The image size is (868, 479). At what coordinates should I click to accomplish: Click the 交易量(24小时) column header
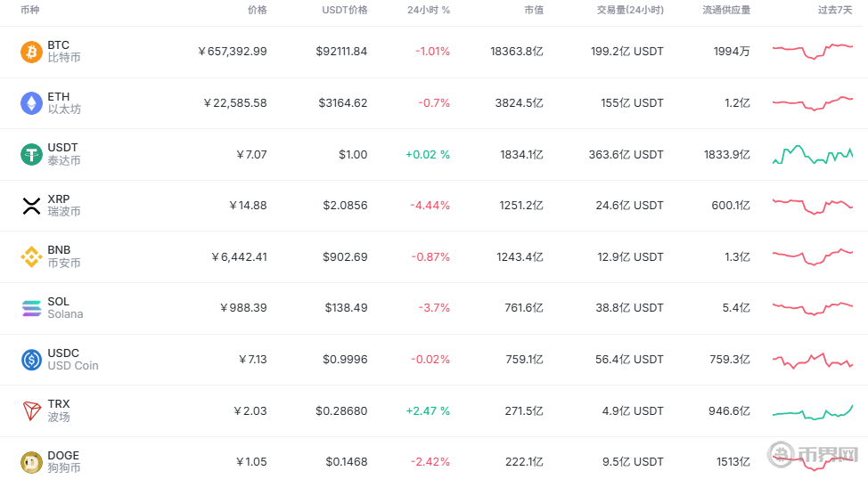click(x=630, y=11)
